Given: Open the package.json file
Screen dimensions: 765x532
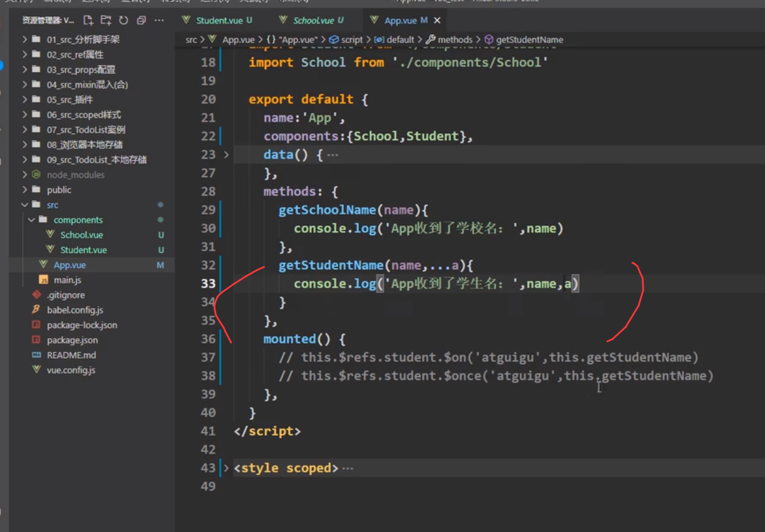Looking at the screenshot, I should click(72, 340).
